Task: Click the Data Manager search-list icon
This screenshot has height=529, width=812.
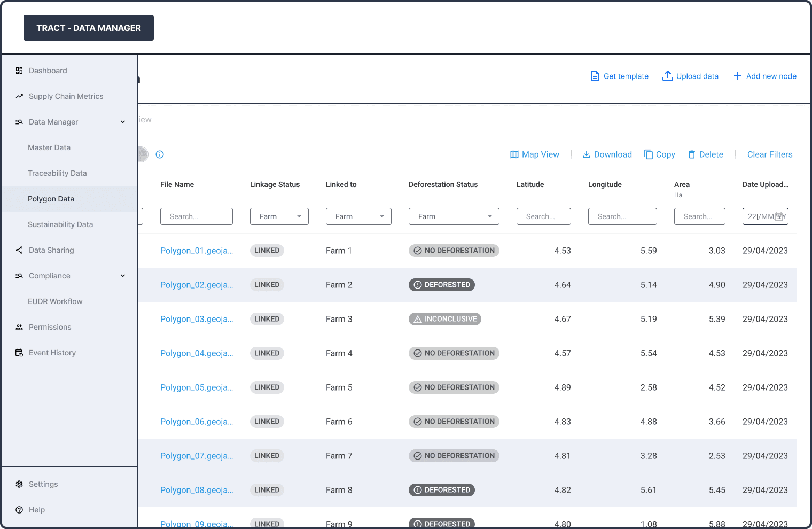Action: [x=19, y=122]
